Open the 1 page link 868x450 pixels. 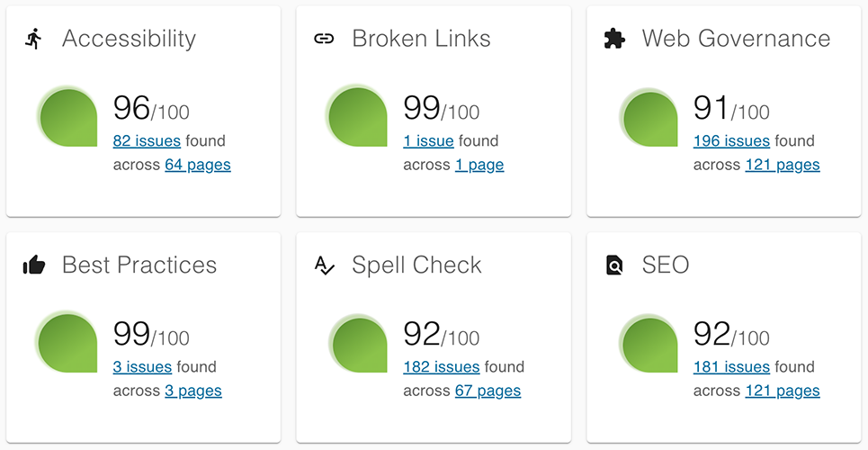tap(479, 165)
